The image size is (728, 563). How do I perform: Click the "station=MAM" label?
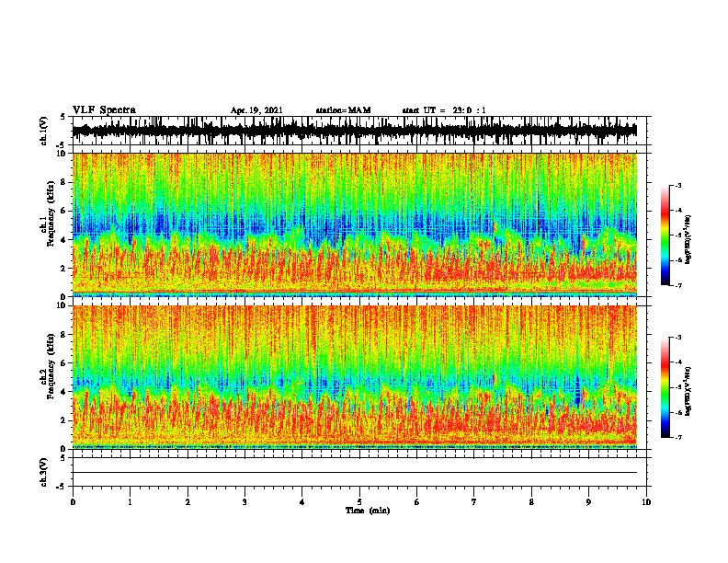[x=343, y=110]
